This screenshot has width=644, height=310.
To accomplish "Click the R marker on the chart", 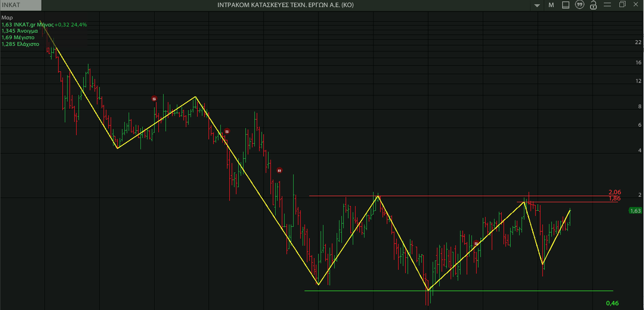I will 280,171.
